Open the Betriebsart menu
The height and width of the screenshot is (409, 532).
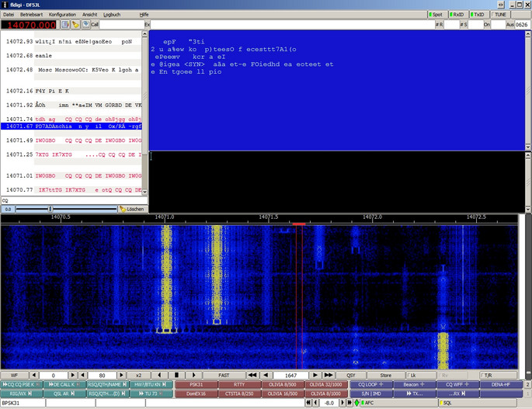(31, 15)
